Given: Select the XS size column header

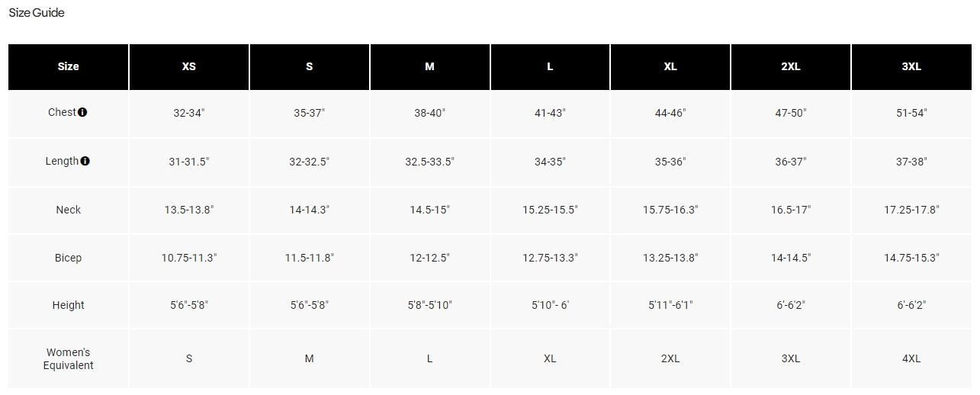Looking at the screenshot, I should click(189, 66).
